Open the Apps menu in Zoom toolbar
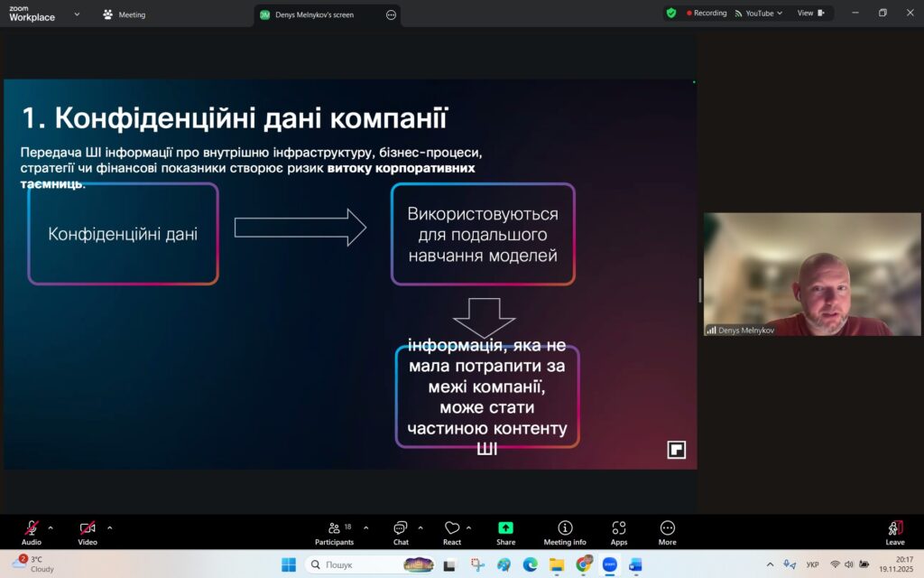924x578 pixels. (619, 532)
